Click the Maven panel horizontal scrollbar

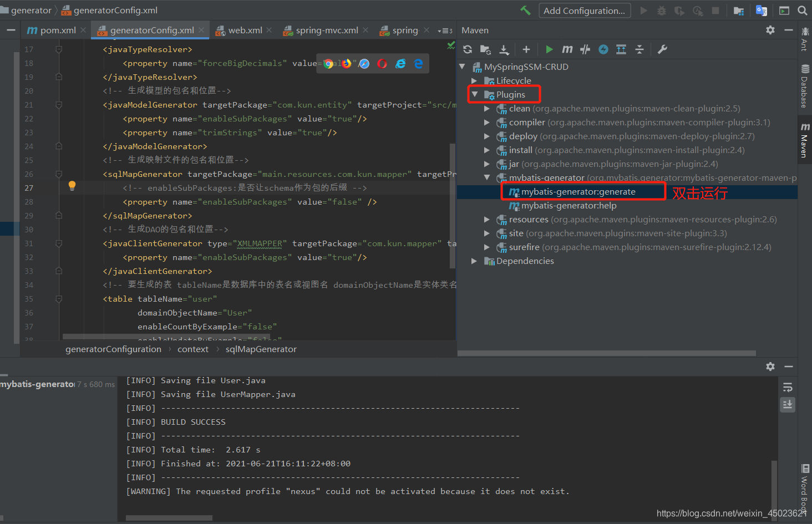607,353
